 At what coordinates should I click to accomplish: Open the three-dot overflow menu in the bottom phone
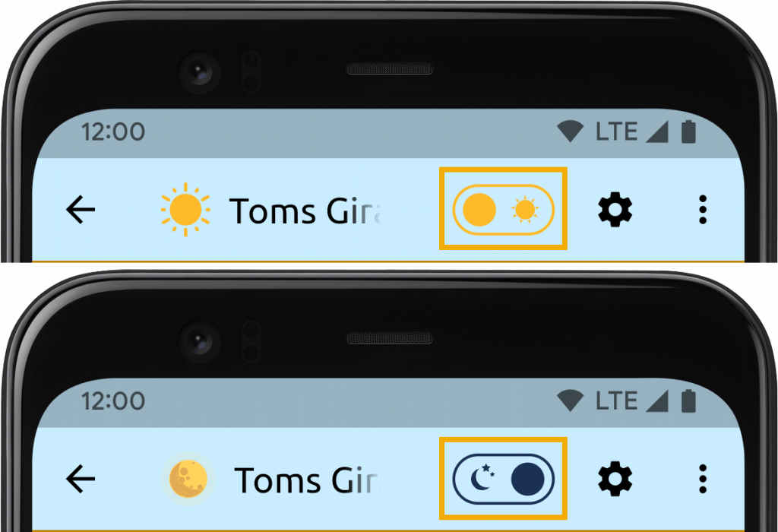click(703, 479)
